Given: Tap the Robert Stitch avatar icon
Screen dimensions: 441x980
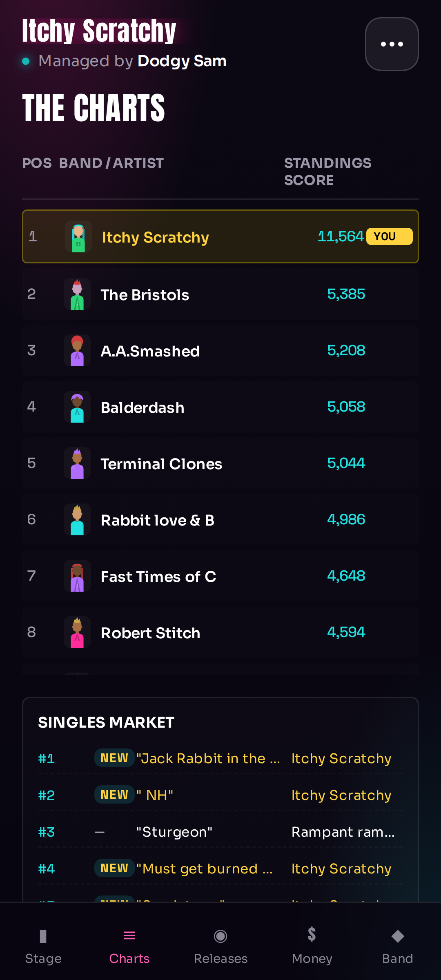Looking at the screenshot, I should [x=77, y=632].
